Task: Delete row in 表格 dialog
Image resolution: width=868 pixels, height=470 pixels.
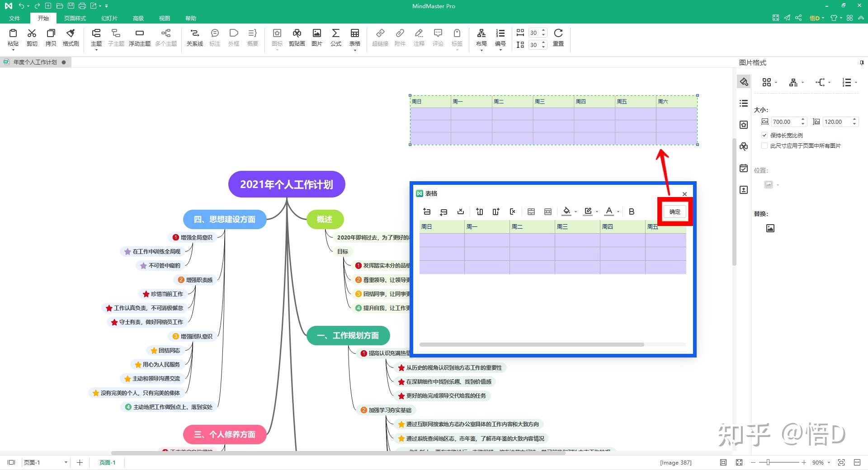Action: pos(461,211)
